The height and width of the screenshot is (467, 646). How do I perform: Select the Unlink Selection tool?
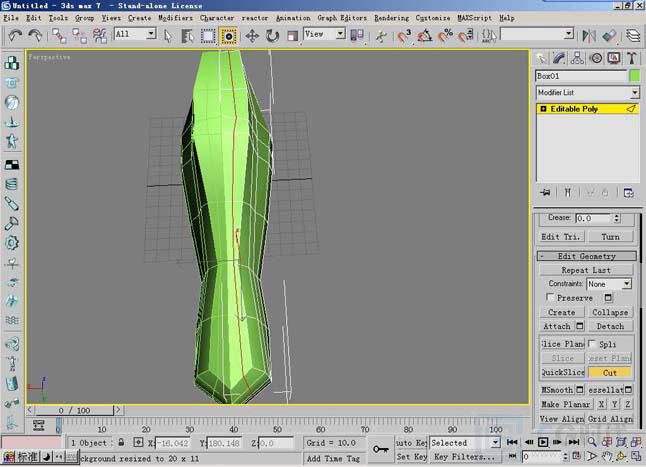[x=79, y=36]
